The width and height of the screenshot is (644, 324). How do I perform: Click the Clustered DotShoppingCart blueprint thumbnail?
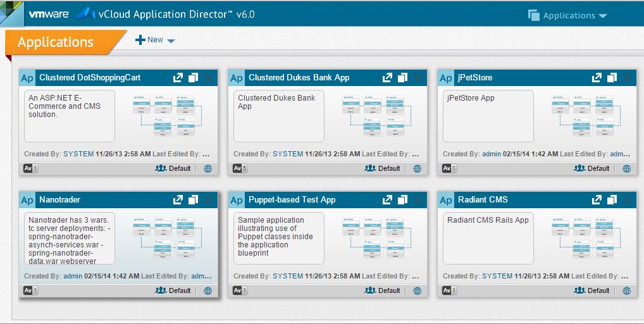[168, 116]
